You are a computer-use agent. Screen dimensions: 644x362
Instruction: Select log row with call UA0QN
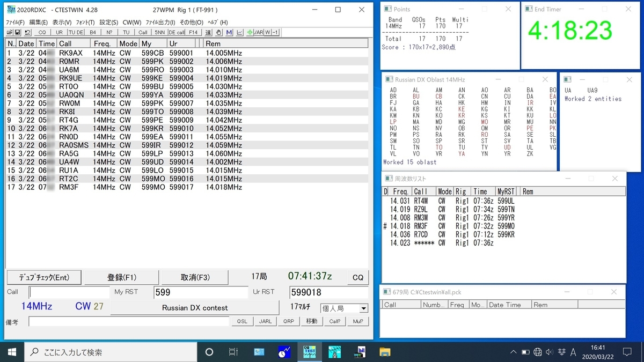click(187, 95)
